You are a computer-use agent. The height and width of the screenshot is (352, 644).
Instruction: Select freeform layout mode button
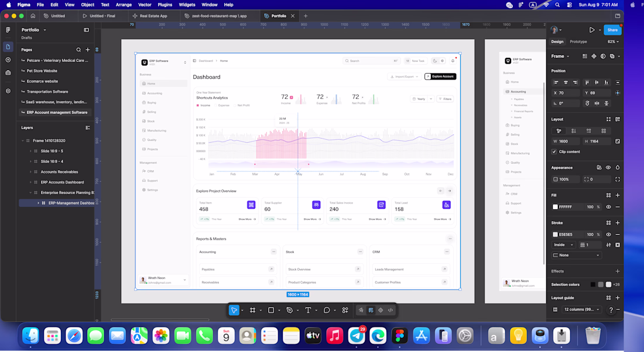(x=559, y=131)
